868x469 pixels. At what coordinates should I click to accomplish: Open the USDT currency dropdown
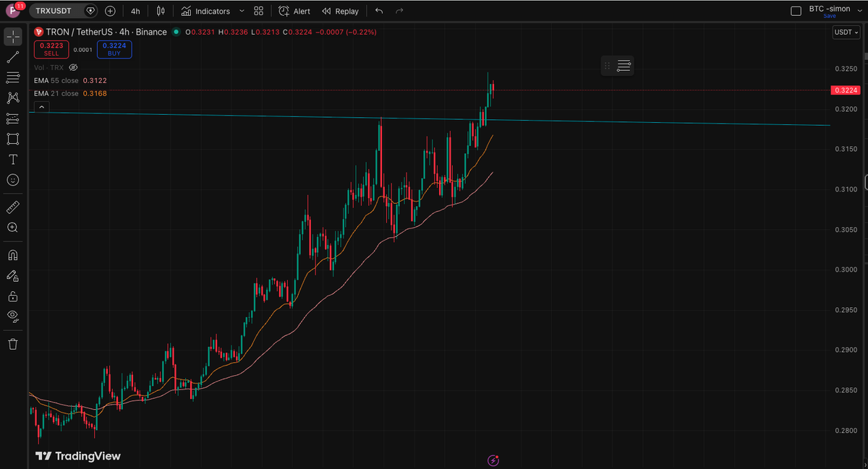coord(846,33)
